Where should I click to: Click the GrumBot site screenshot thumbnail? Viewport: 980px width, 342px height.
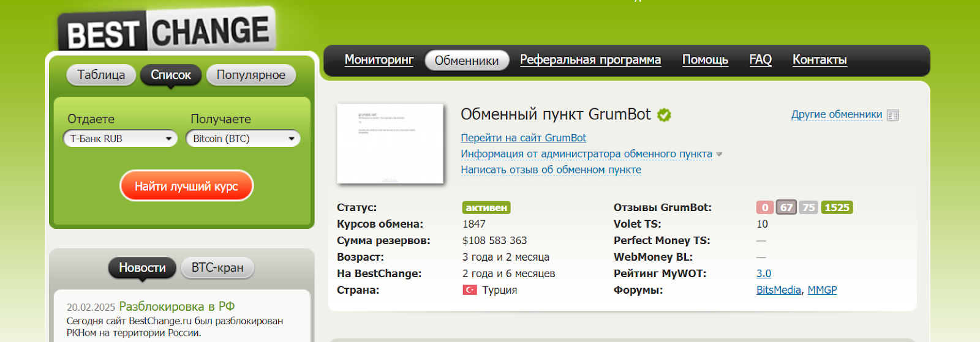tap(390, 144)
